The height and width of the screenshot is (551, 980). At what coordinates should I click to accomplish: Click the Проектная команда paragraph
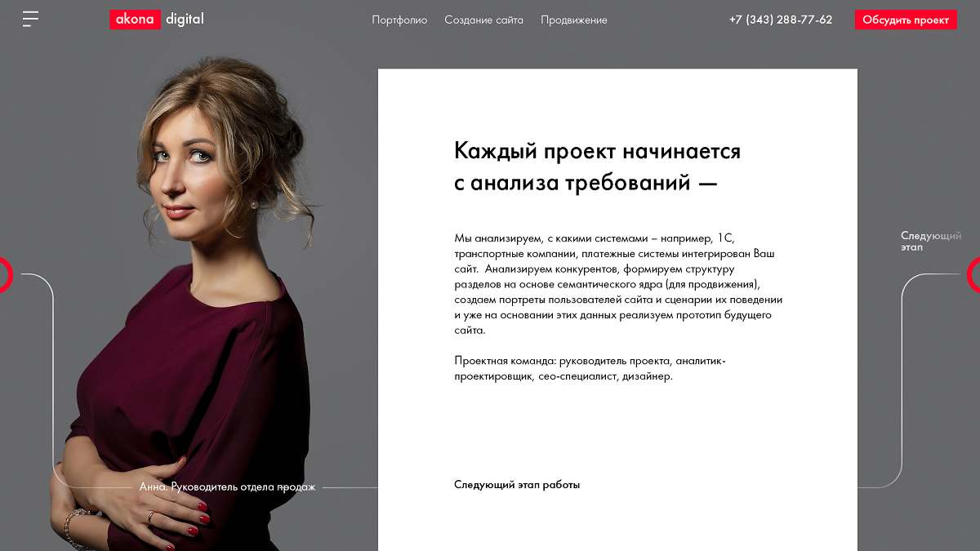coord(590,368)
